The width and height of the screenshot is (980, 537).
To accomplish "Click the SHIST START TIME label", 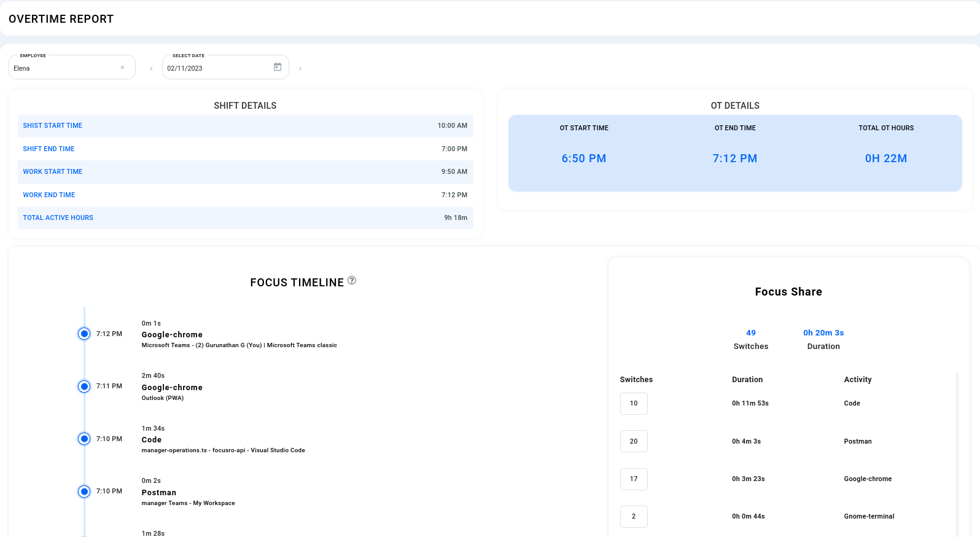I will click(53, 125).
